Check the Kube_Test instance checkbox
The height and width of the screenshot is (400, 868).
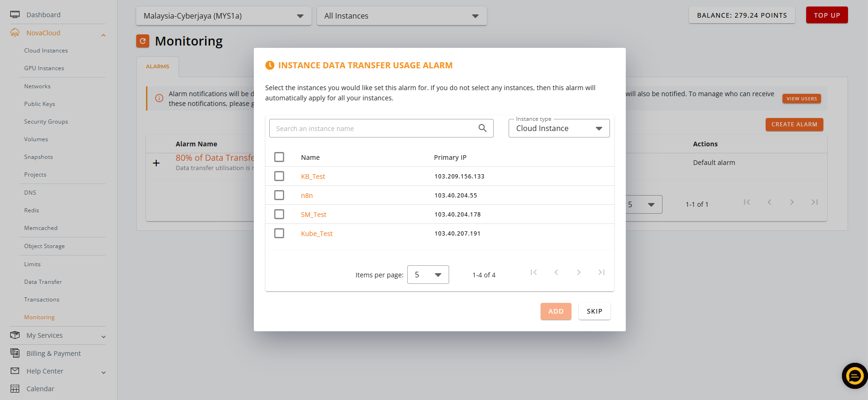(x=279, y=233)
